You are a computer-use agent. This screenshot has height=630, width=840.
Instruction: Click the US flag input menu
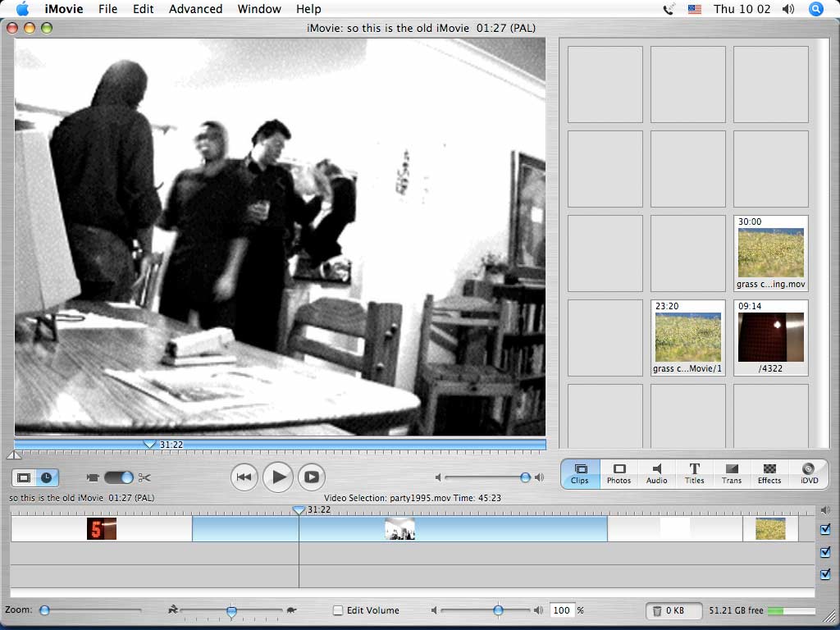(x=695, y=9)
